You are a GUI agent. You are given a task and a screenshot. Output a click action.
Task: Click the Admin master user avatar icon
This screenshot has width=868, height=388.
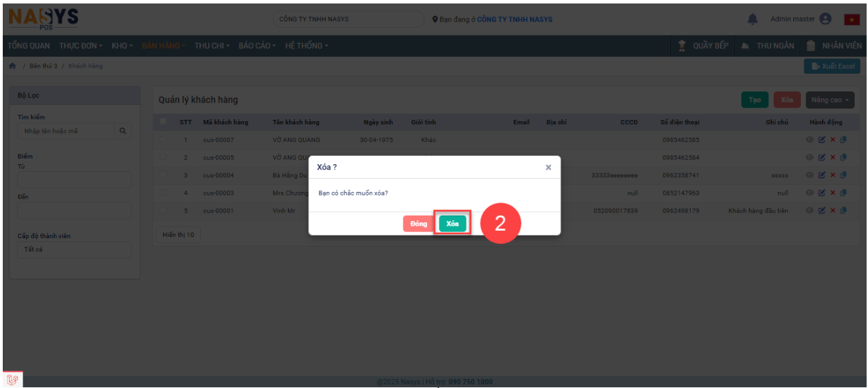[x=825, y=19]
